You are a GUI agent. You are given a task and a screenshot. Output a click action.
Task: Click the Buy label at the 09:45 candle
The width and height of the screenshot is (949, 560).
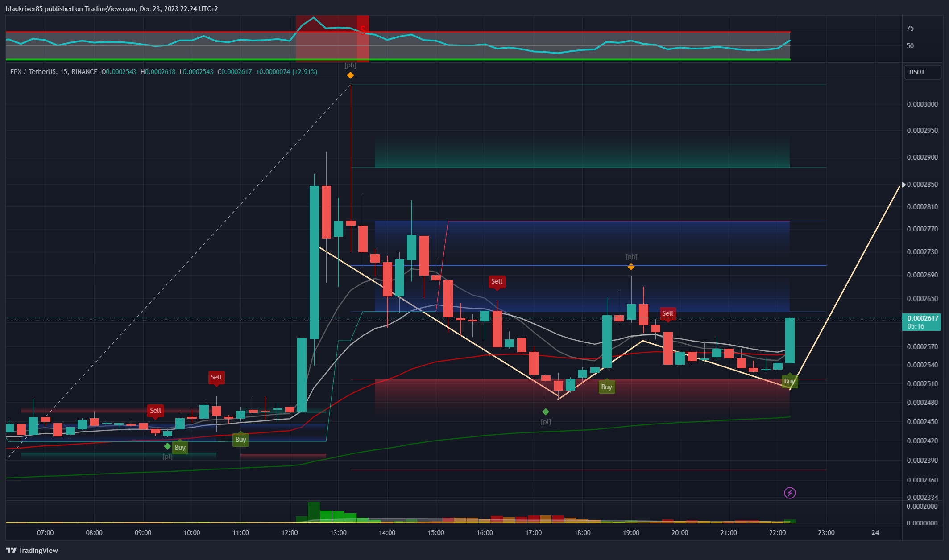[180, 448]
